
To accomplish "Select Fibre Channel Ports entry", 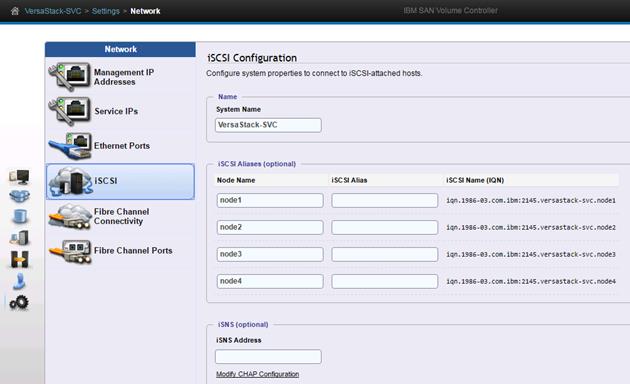I will pyautogui.click(x=133, y=251).
